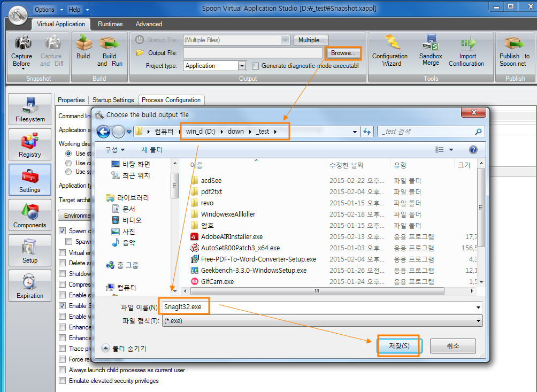Click the file name input field
The width and height of the screenshot is (537, 392).
tap(322, 307)
